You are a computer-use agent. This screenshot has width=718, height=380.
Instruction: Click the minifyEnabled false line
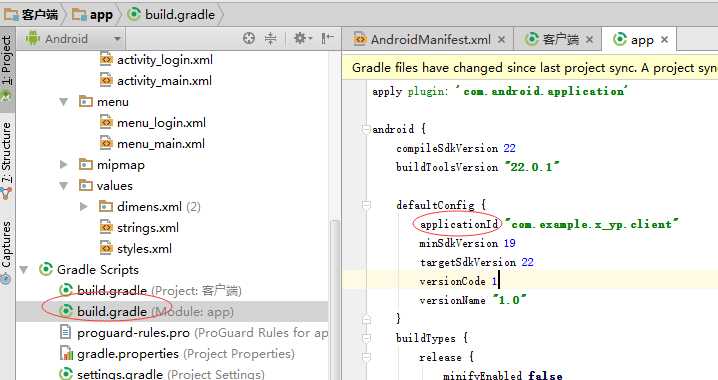tap(502, 375)
